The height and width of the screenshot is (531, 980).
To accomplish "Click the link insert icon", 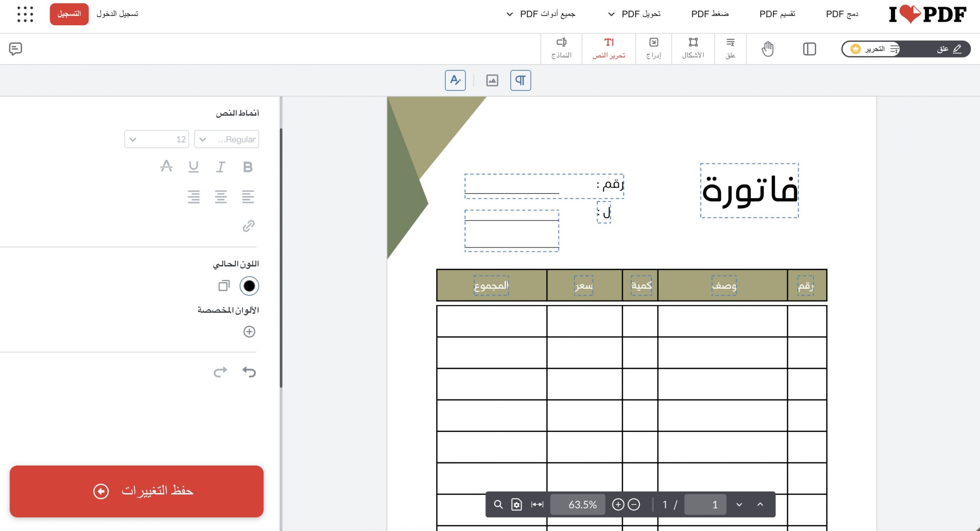I will 249,226.
